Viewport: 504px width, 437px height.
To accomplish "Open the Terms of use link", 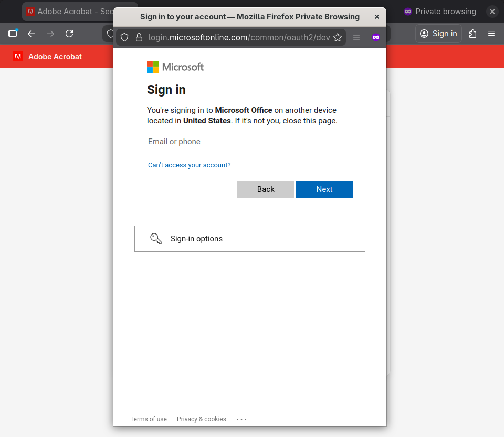I will (149, 419).
